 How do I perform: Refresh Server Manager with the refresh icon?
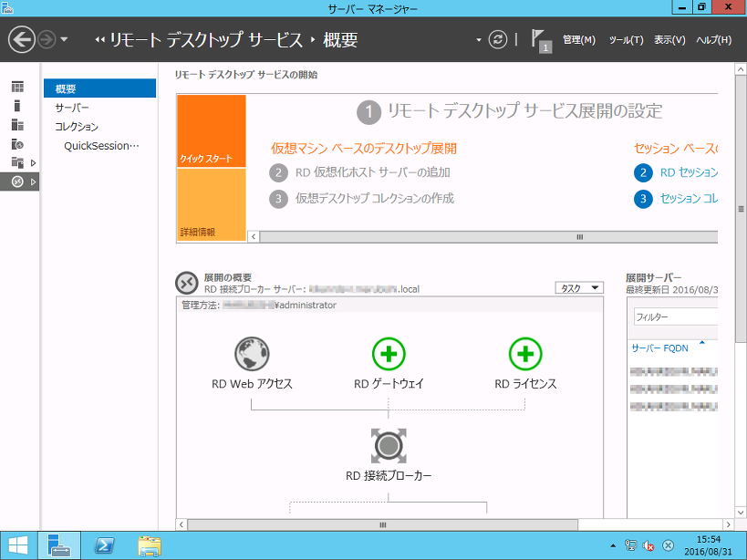click(497, 39)
